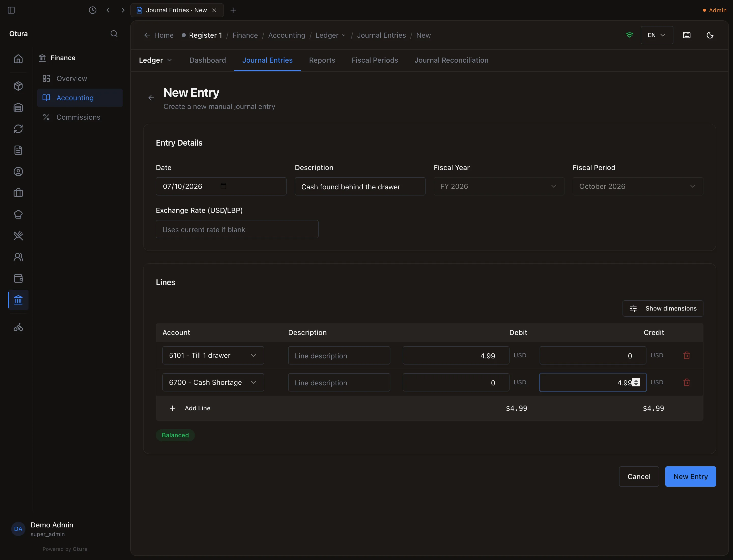
Task: Expand the EN language selector
Action: tap(657, 35)
